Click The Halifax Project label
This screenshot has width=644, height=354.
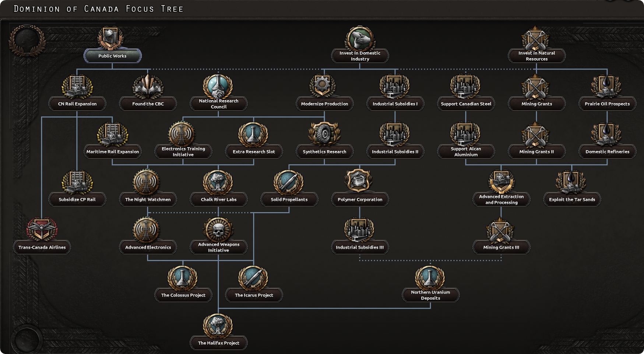219,343
